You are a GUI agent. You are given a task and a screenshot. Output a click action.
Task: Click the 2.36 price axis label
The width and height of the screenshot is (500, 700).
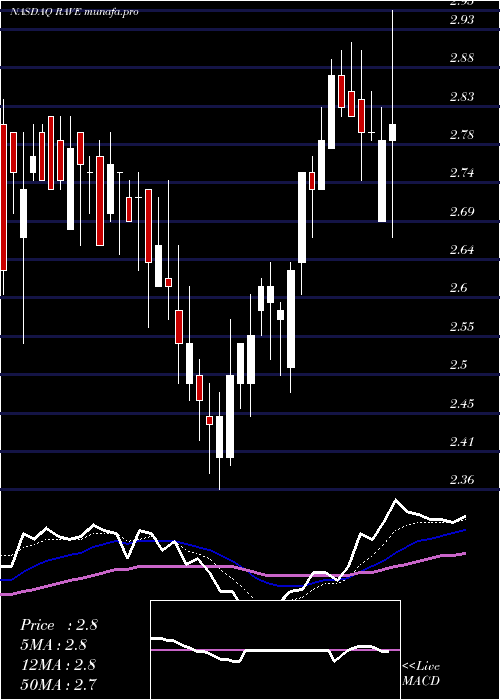click(x=462, y=480)
